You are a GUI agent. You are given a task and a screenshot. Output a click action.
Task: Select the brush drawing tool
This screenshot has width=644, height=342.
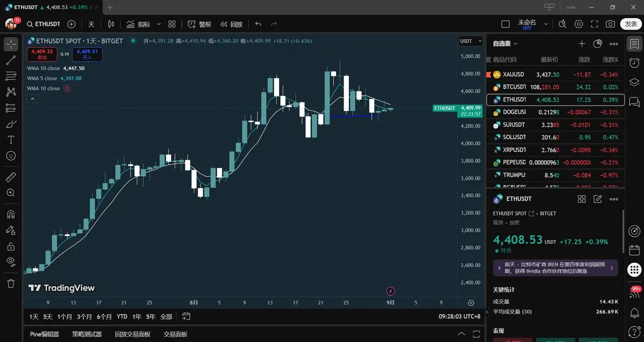tap(11, 124)
